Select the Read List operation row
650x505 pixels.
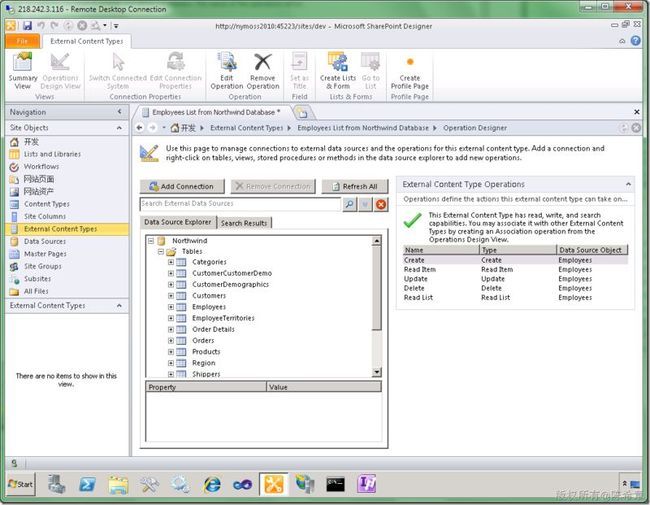[x=515, y=298]
